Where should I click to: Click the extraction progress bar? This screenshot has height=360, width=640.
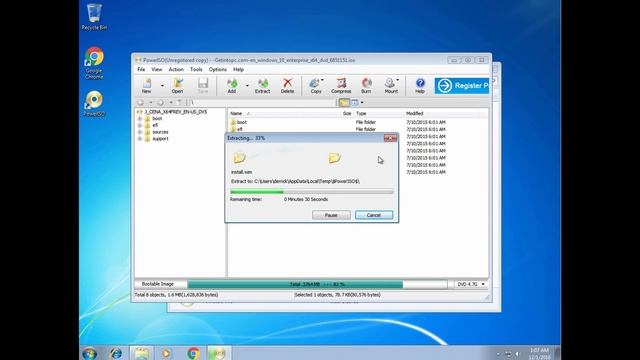point(312,191)
